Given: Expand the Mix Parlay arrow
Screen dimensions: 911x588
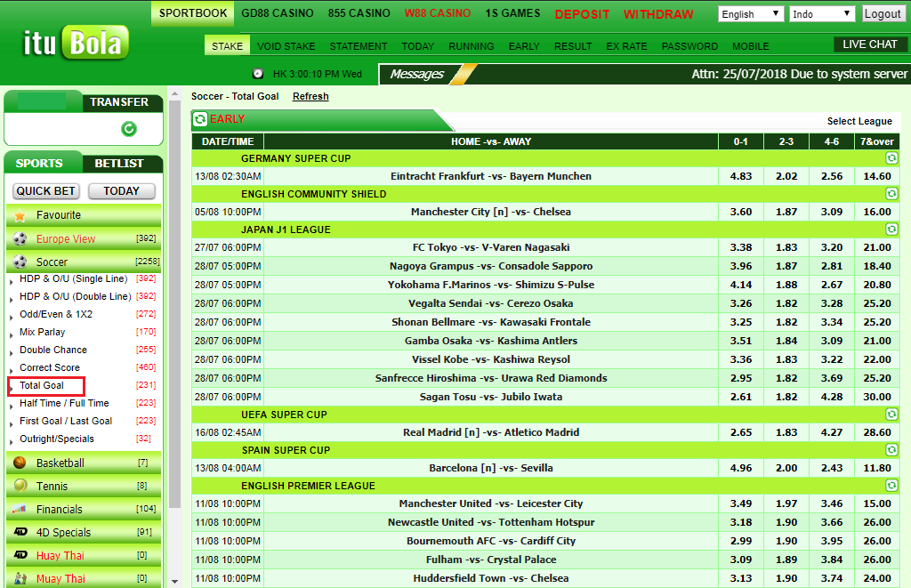Looking at the screenshot, I should pos(12,334).
